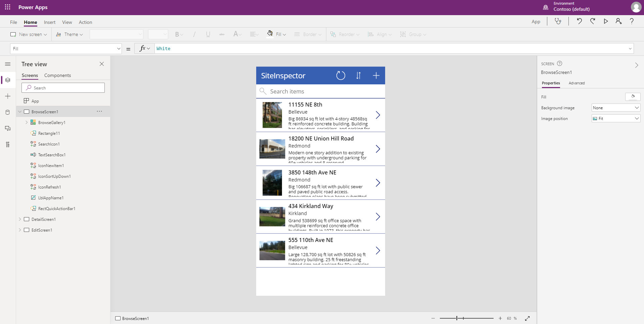Open the Media pane on the left rail
The height and width of the screenshot is (324, 644).
point(7,128)
